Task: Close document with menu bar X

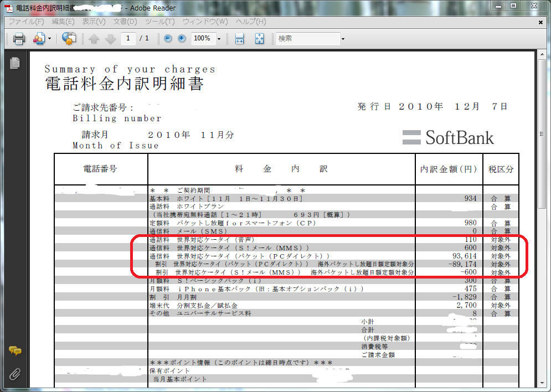Action: point(540,22)
